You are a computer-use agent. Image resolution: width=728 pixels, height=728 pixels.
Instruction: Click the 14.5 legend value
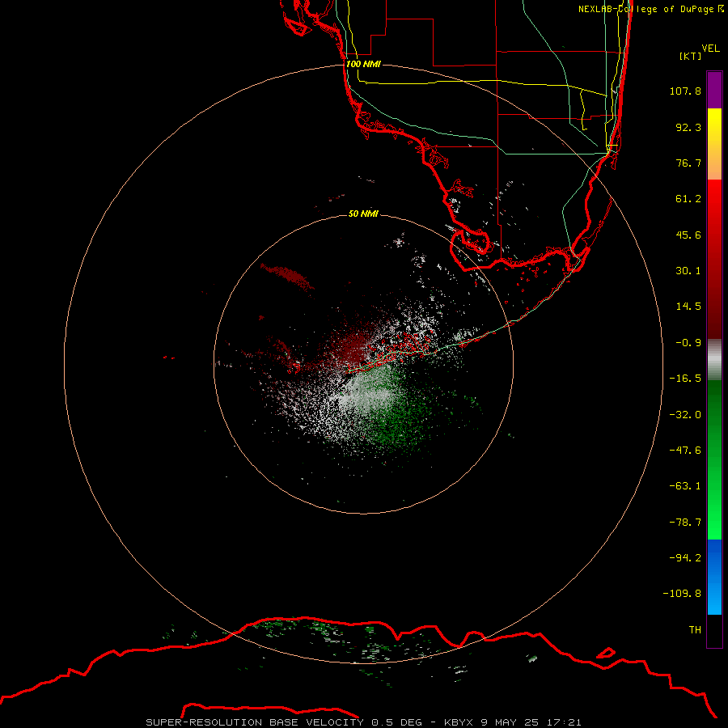coord(688,307)
